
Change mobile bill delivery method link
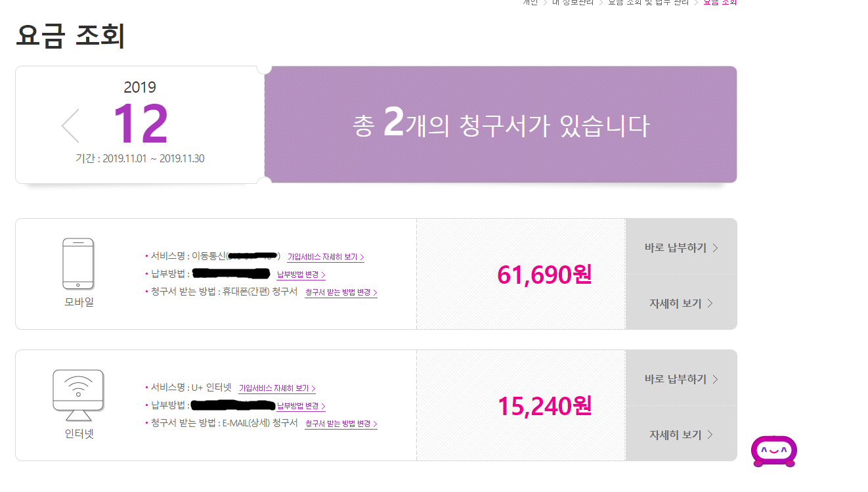(x=341, y=292)
